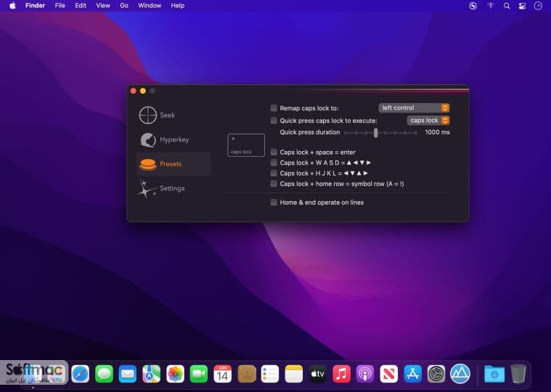This screenshot has width=551, height=392.
Task: Click the Quick press duration slider handle
Action: pyautogui.click(x=375, y=133)
